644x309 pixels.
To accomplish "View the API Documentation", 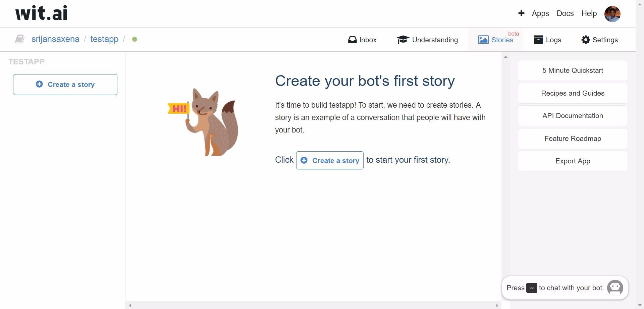I will click(x=573, y=116).
